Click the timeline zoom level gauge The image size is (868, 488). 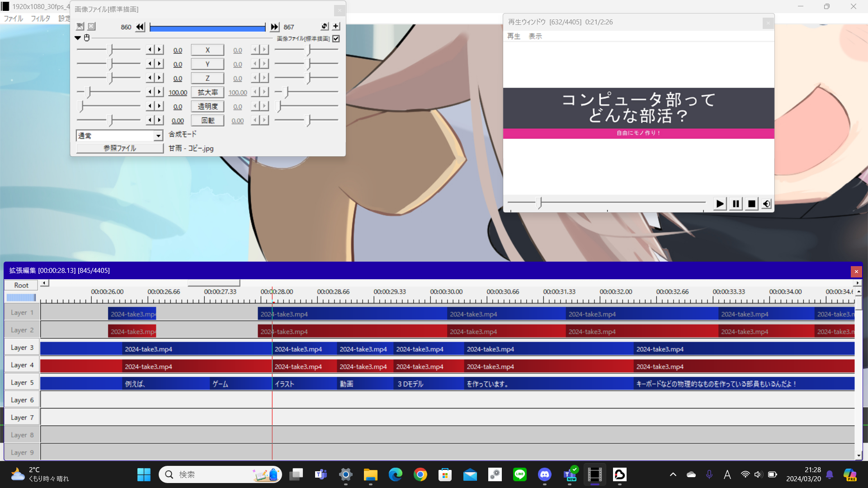coord(21,297)
